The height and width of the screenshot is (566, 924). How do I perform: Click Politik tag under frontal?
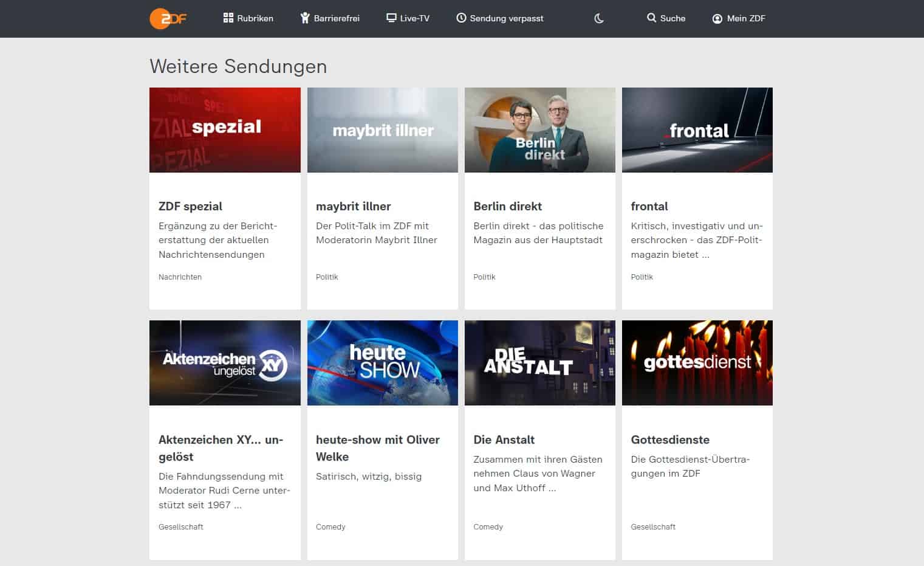[x=642, y=277]
